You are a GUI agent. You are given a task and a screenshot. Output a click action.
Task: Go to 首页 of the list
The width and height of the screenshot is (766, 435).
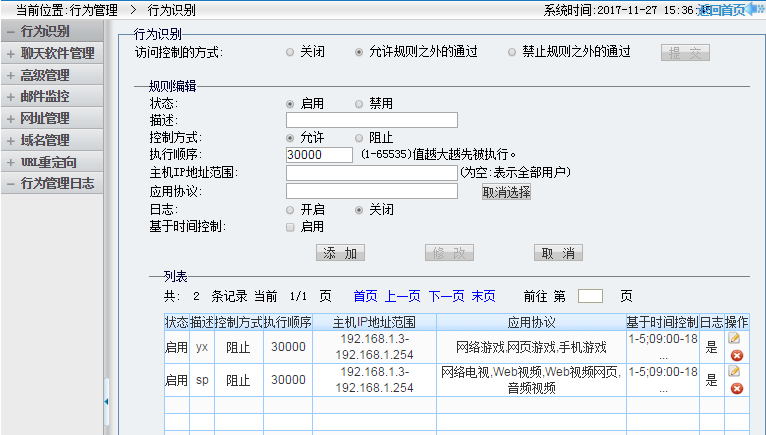365,296
